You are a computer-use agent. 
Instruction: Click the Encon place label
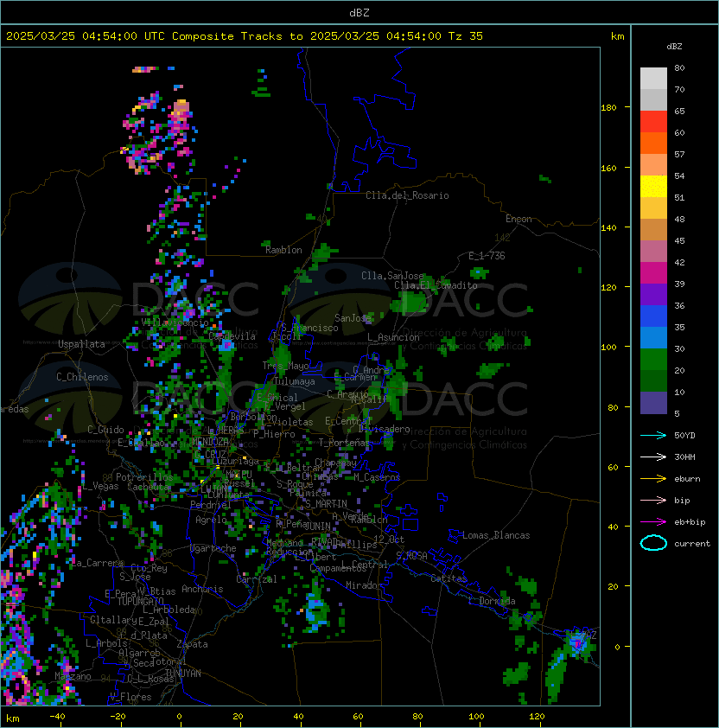(x=519, y=219)
